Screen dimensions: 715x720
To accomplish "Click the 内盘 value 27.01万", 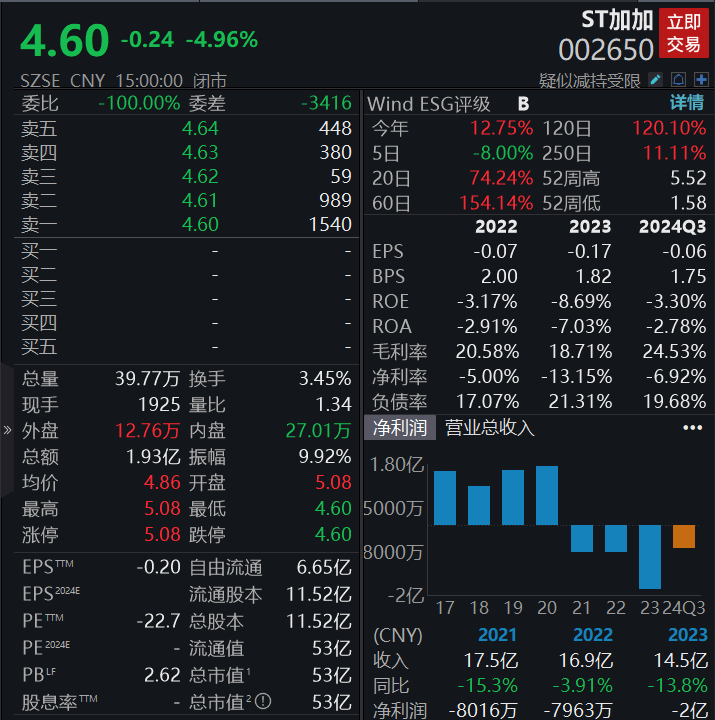I will click(x=318, y=431).
